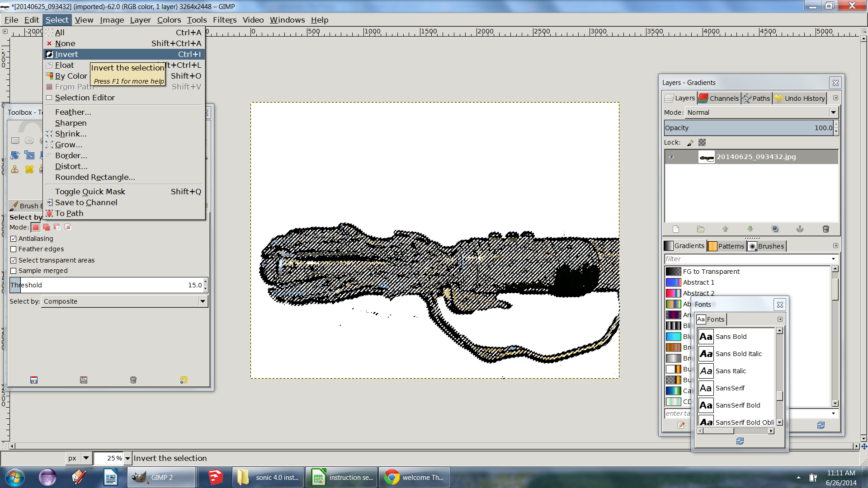The width and height of the screenshot is (868, 488).
Task: Select Sans Bold Italic font
Action: click(738, 354)
